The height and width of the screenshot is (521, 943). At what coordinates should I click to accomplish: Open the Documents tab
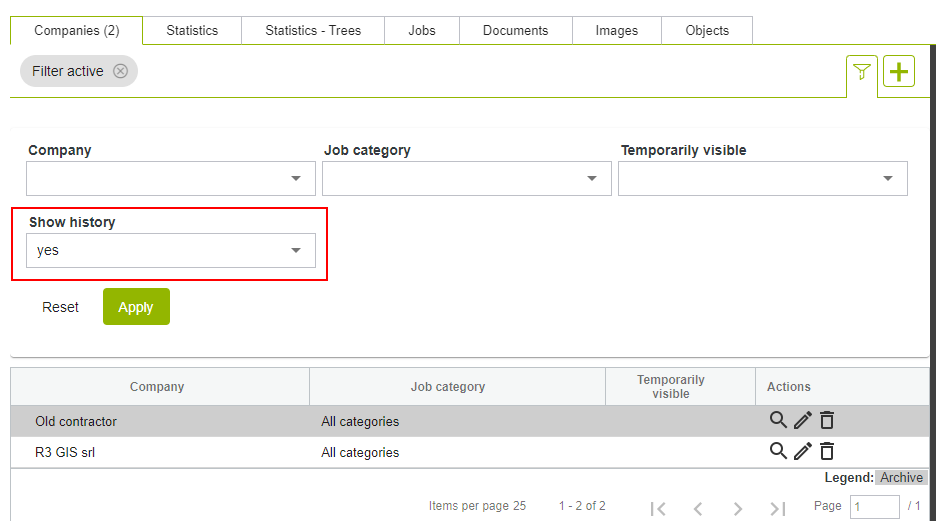pyautogui.click(x=515, y=31)
